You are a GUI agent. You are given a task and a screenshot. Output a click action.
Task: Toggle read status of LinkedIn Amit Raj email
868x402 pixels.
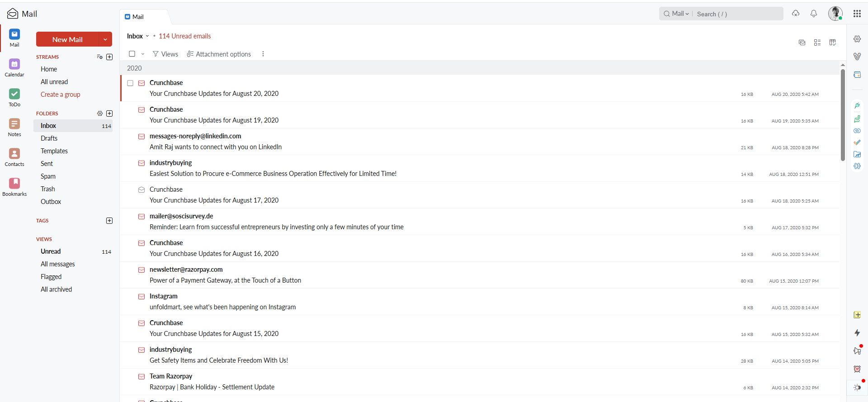[142, 137]
